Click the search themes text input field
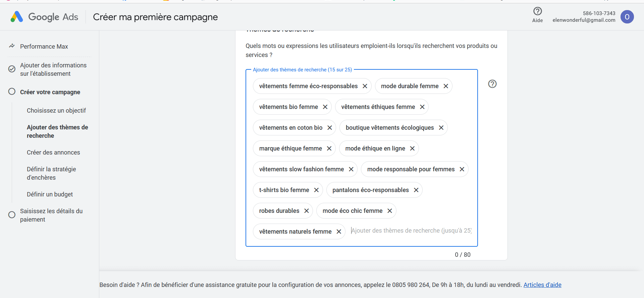Viewport: 644px width, 298px height. tap(411, 231)
